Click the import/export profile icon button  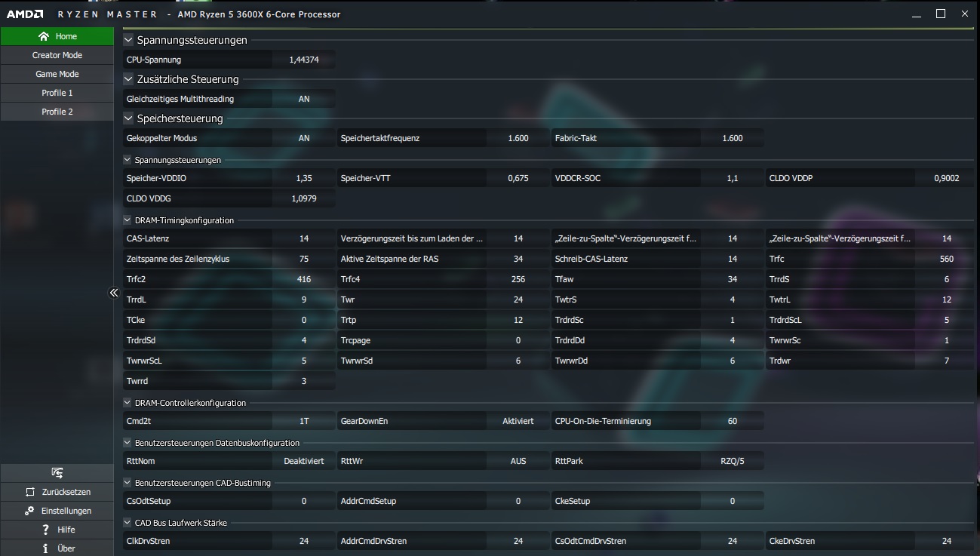57,473
